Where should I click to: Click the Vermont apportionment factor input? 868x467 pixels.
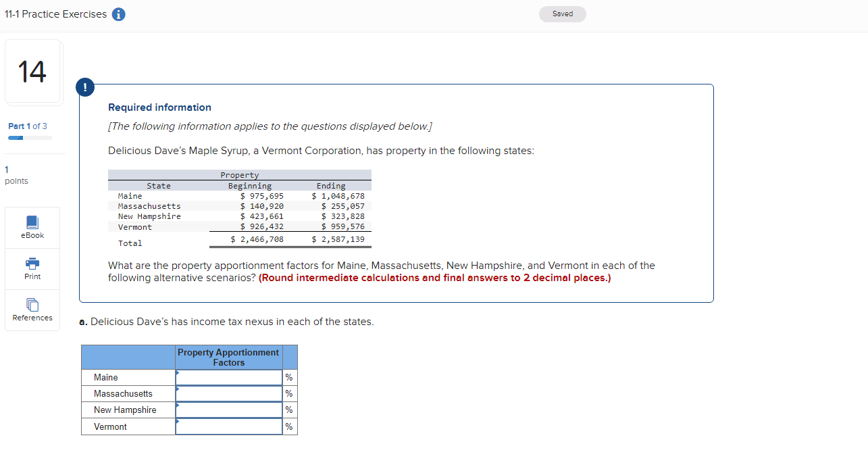click(229, 426)
